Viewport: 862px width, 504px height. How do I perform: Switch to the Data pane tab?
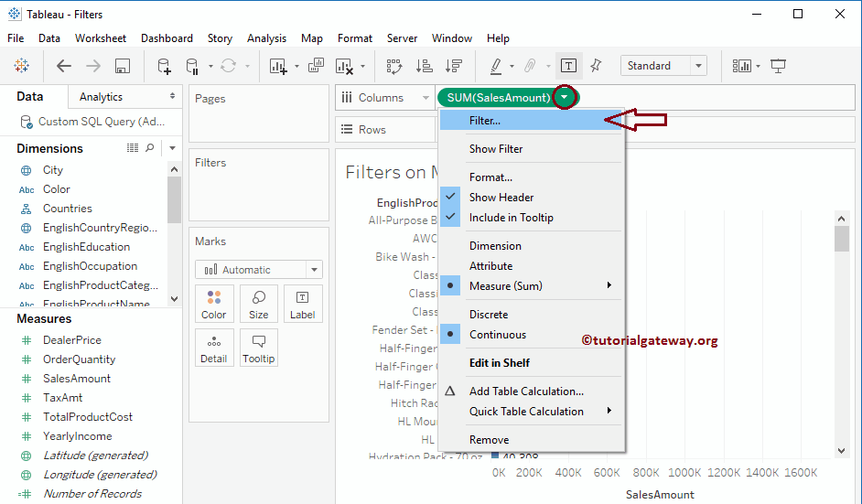(x=29, y=97)
